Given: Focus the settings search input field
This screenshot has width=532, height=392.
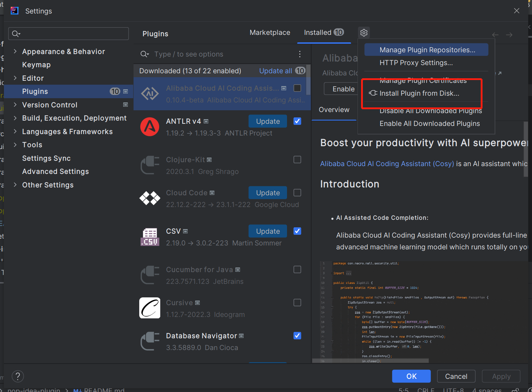Looking at the screenshot, I should click(x=68, y=34).
